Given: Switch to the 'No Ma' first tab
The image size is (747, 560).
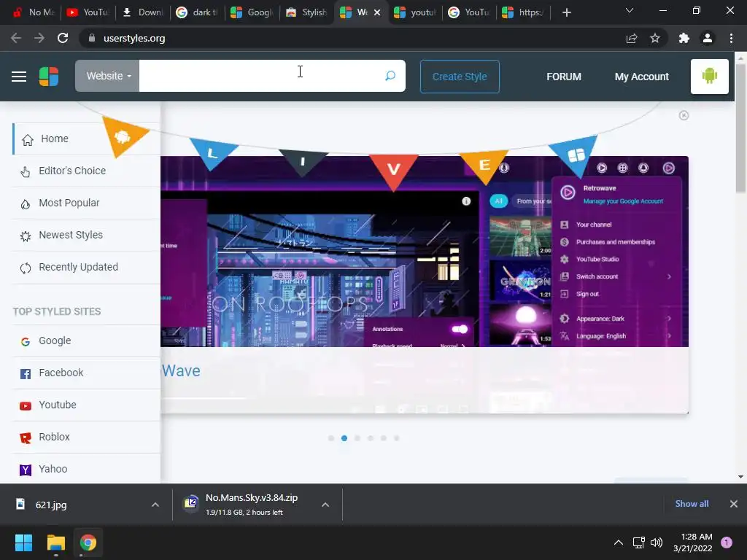Looking at the screenshot, I should coord(34,12).
